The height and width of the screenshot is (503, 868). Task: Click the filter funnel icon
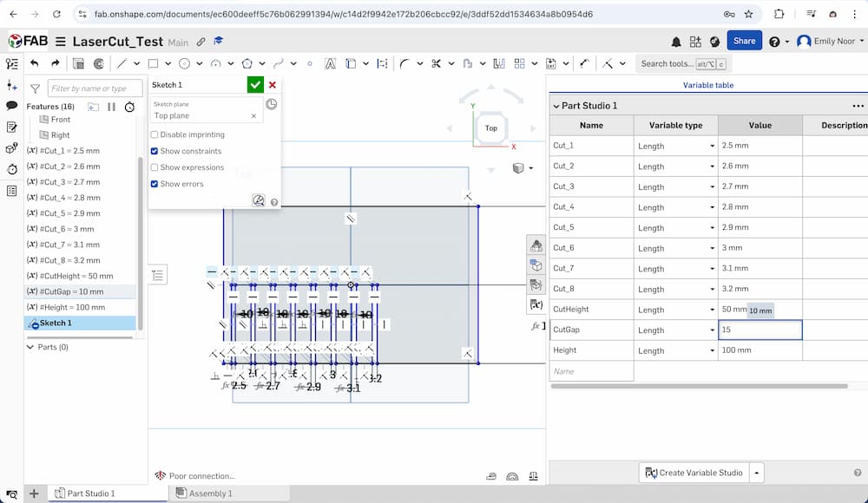pyautogui.click(x=35, y=88)
